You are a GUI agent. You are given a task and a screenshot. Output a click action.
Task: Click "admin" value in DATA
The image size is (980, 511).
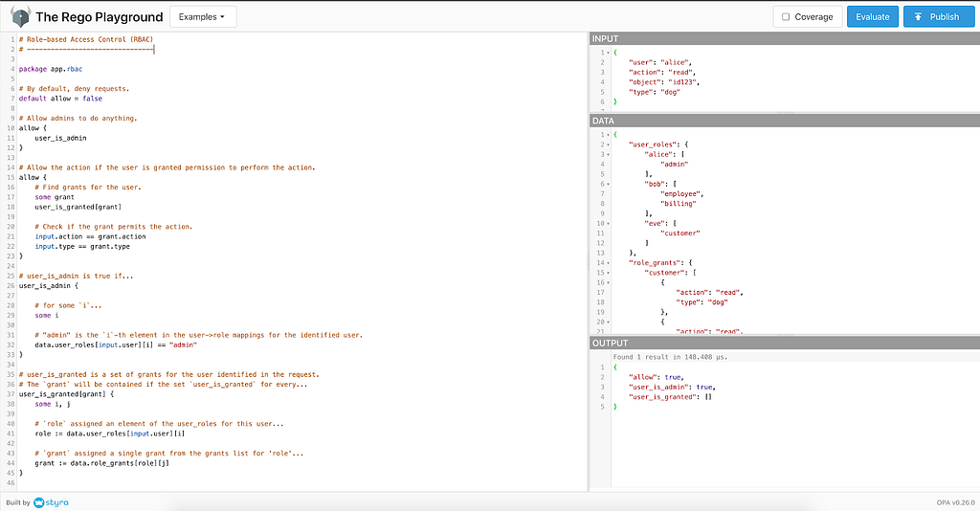click(x=675, y=165)
